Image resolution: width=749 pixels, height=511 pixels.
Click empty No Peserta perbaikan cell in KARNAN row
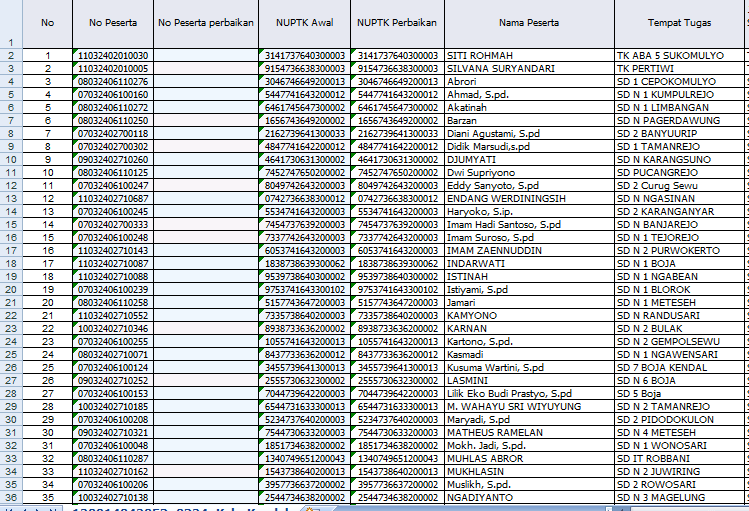coord(206,329)
